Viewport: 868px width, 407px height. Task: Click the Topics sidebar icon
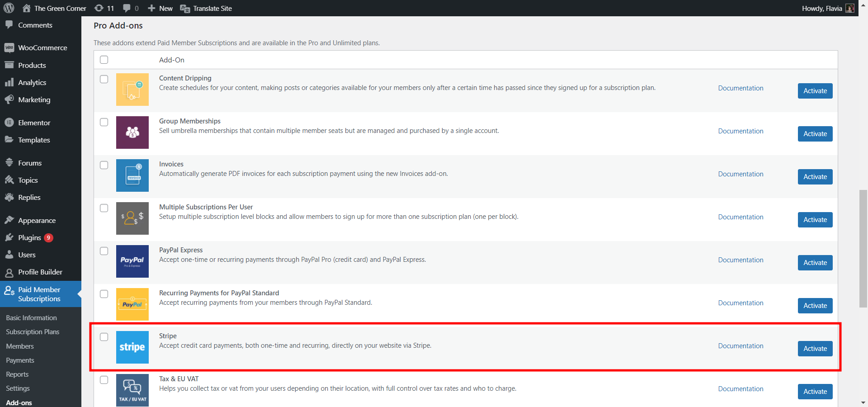9,180
